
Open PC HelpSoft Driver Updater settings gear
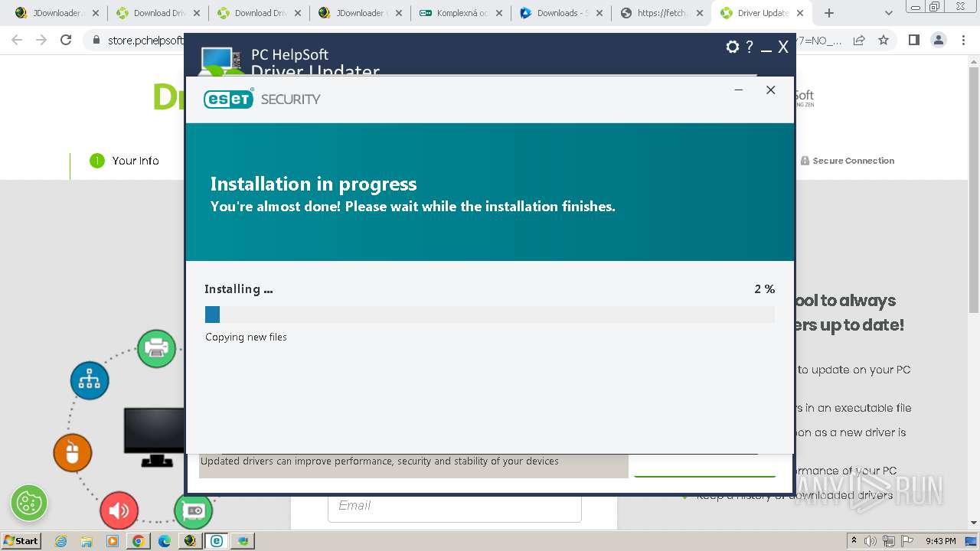[733, 47]
